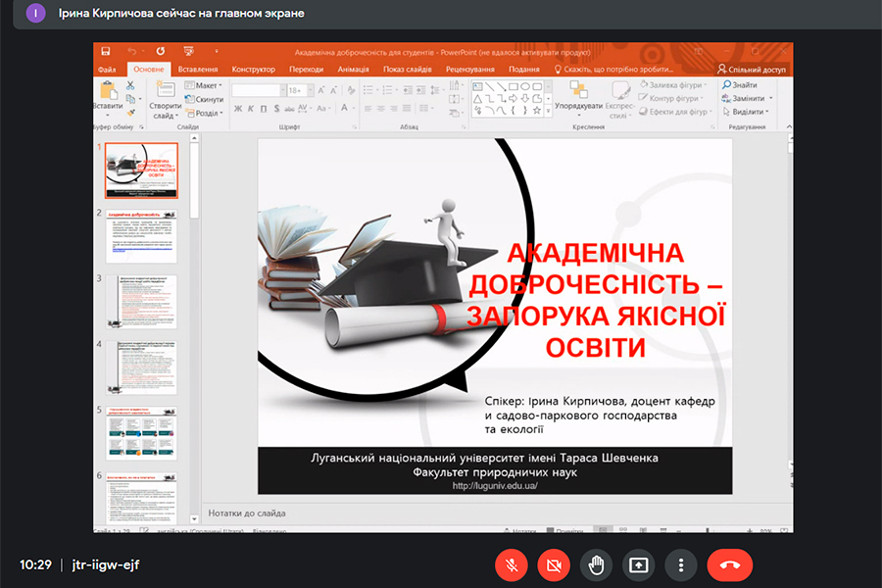Switch to the Вставлення ribbon tab
This screenshot has height=588, width=882.
198,70
